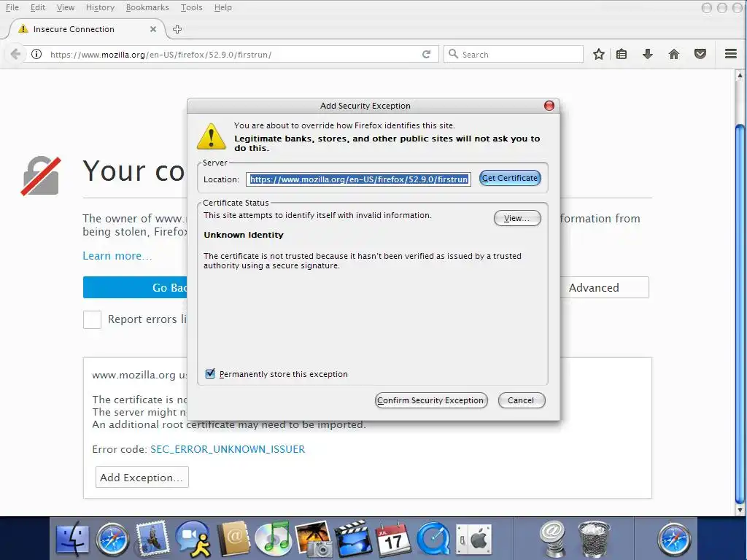Close the Insecure Connection tab

click(x=153, y=29)
